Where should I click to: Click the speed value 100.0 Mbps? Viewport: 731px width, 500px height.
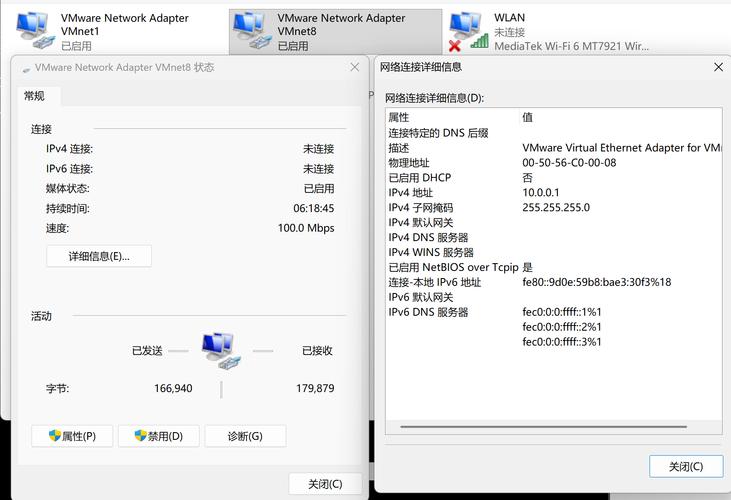(306, 228)
